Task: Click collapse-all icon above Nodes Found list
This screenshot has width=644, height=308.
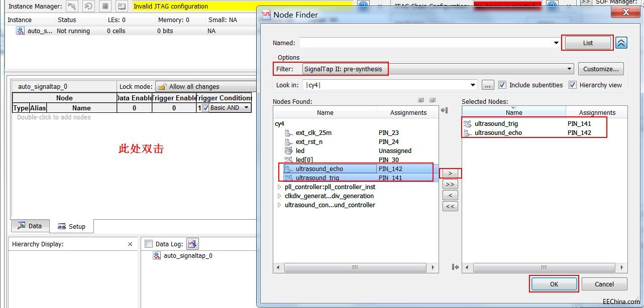Action: (x=432, y=100)
